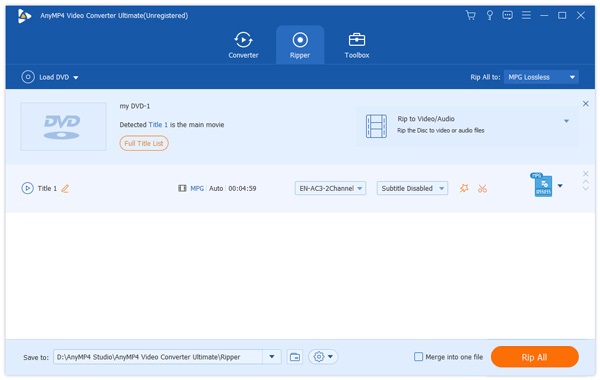
Task: Move Title 1 down with arrow
Action: coord(585,188)
